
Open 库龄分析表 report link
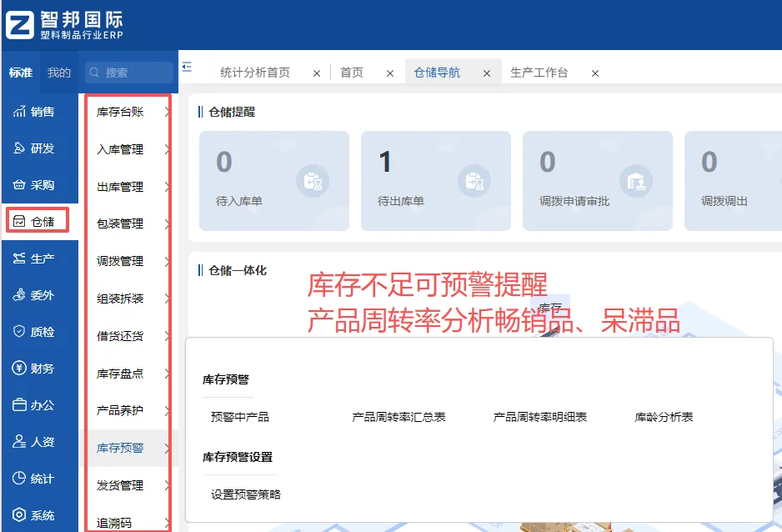664,417
